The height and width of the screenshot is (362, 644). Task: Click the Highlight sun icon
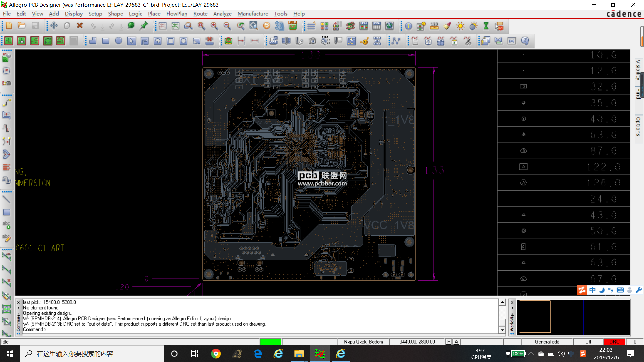pos(460,26)
